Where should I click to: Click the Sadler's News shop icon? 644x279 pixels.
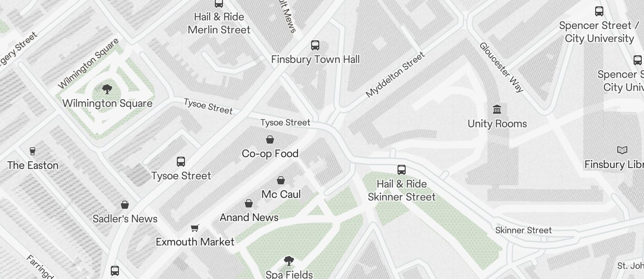125,205
